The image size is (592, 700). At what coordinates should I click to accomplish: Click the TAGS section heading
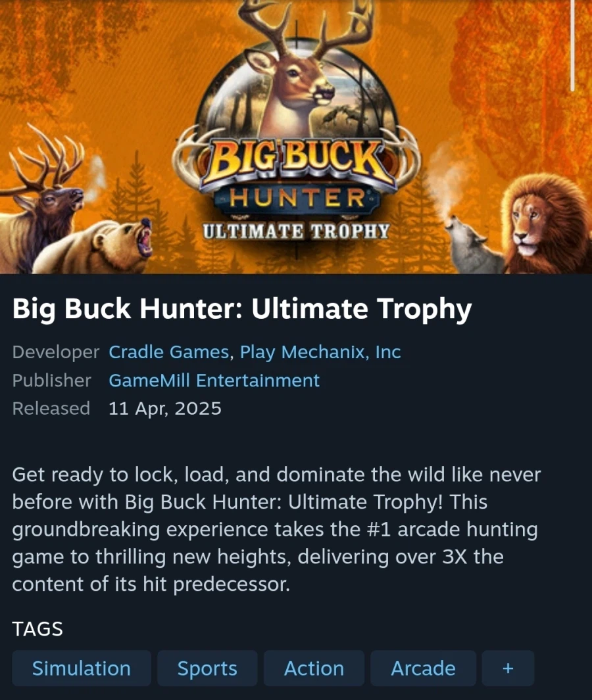[x=37, y=629]
